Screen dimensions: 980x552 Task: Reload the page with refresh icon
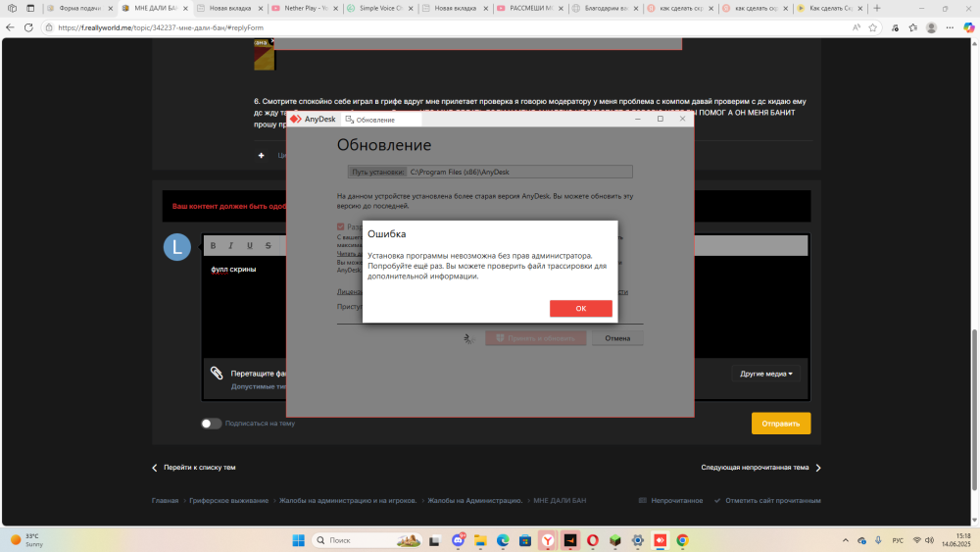pos(28,27)
